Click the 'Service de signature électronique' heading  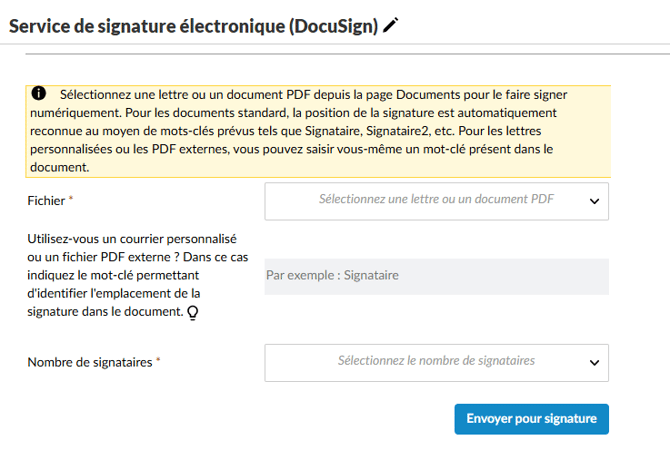click(x=147, y=26)
